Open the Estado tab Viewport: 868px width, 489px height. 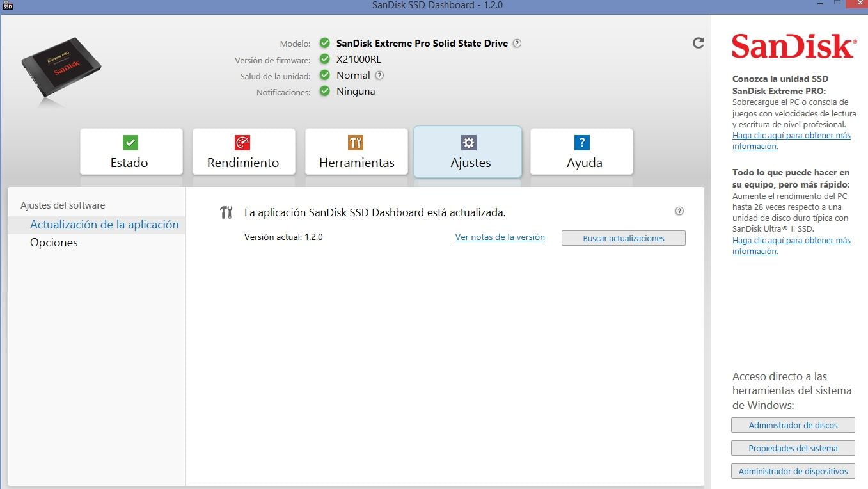(131, 151)
